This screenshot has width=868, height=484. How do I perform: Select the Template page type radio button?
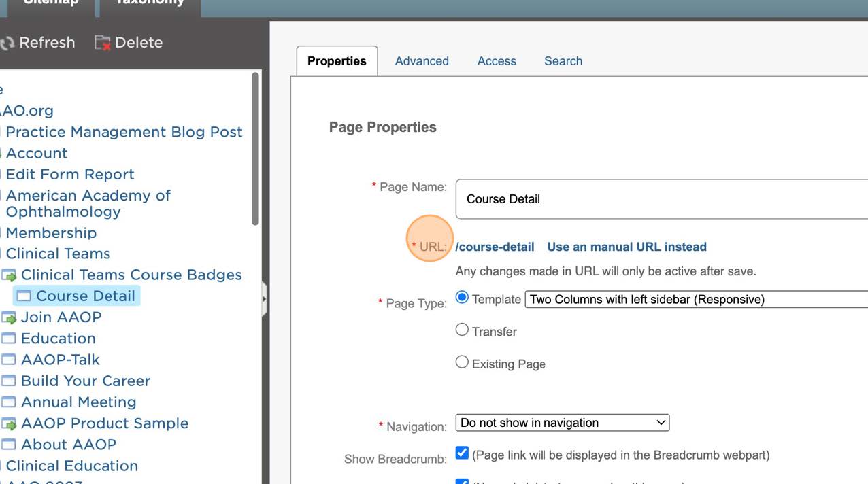[462, 298]
